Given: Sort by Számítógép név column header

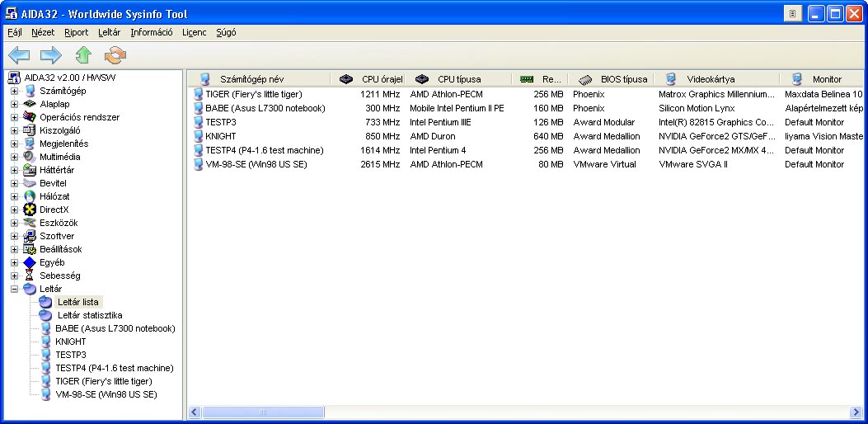Looking at the screenshot, I should pyautogui.click(x=259, y=79).
